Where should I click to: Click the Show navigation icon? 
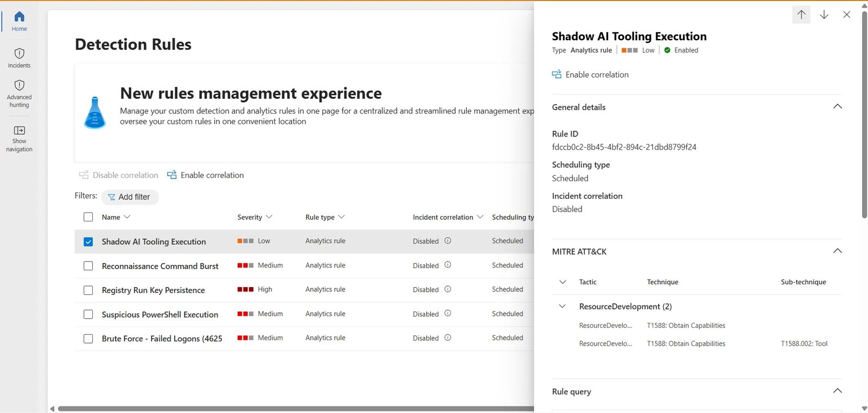20,130
